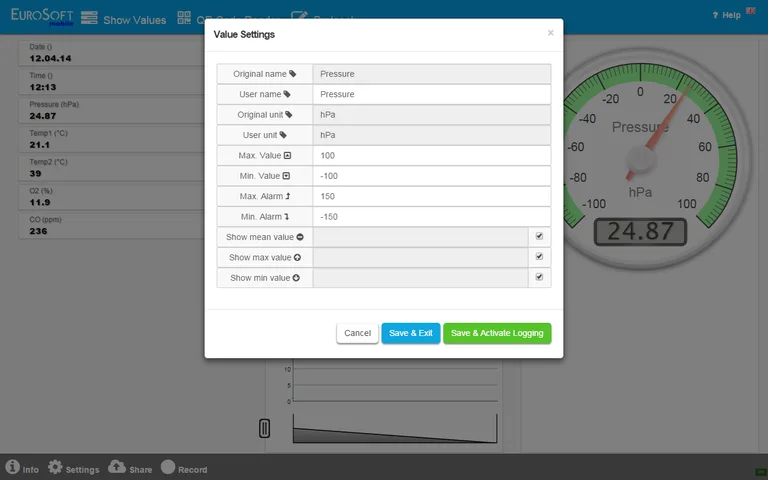
Task: Click the Max. Alarm label
Action: click(261, 196)
